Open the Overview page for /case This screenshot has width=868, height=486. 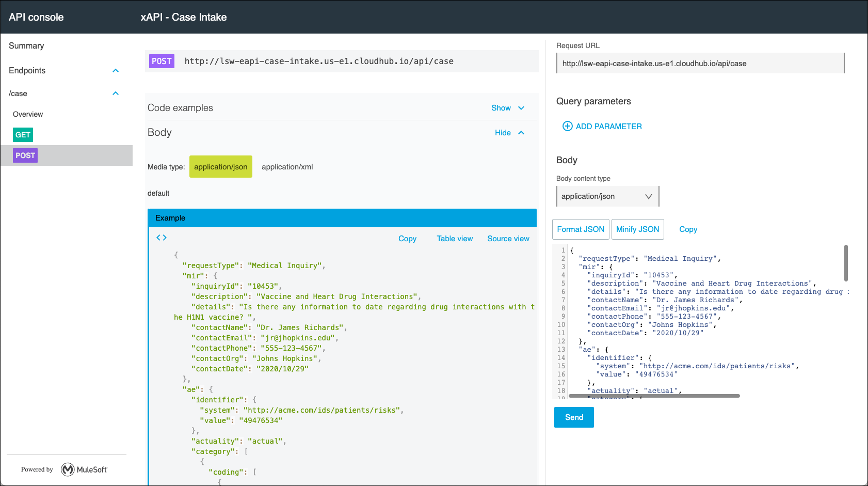click(x=28, y=114)
